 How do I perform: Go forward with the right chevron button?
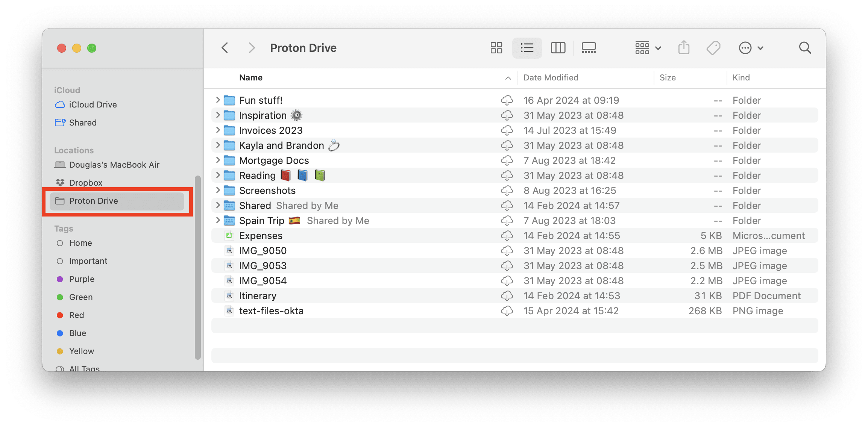pos(252,48)
